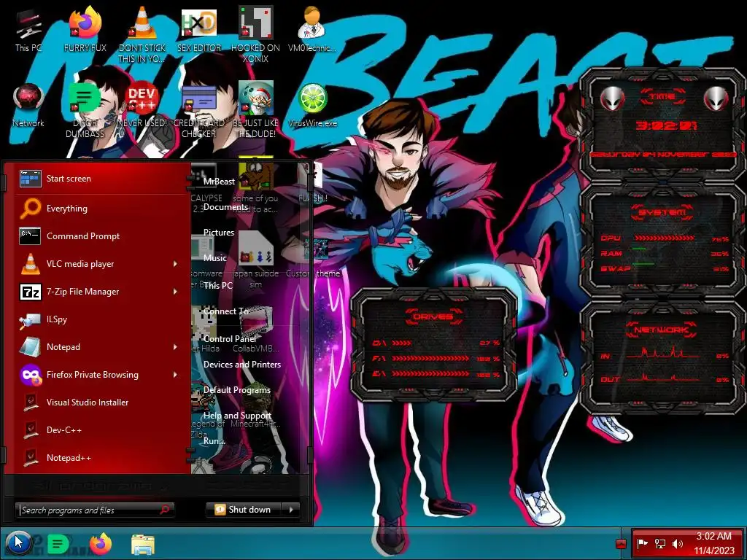Expand Notepad jump list arrow
This screenshot has height=560, width=747.
tap(175, 346)
